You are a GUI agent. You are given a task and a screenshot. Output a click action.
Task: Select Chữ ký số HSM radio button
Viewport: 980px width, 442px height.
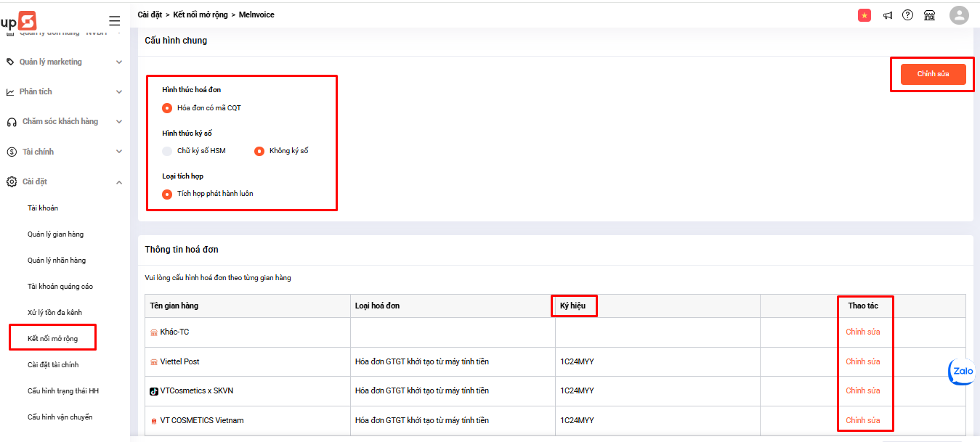click(167, 151)
